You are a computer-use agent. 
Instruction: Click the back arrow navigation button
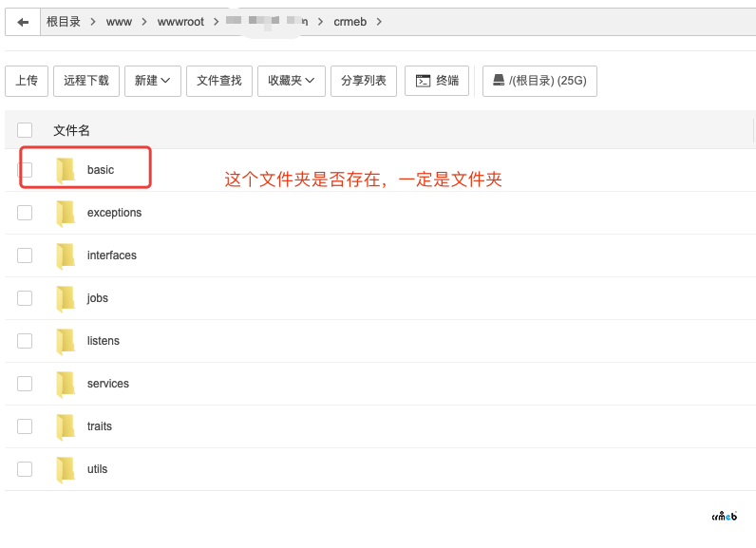(x=23, y=22)
